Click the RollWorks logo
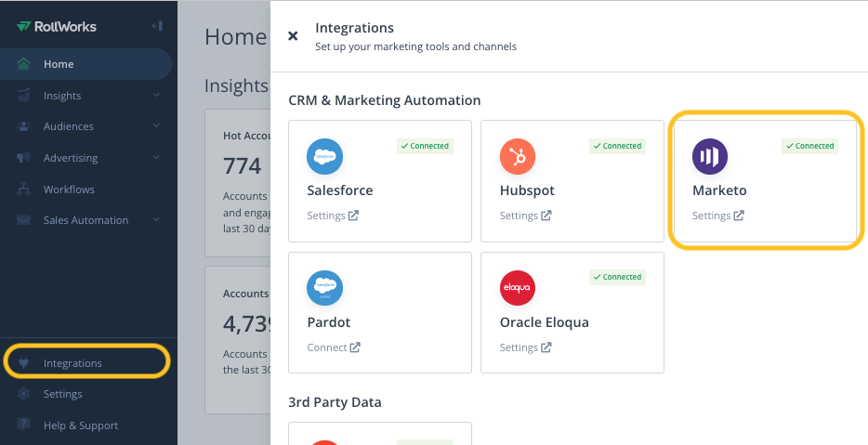Image resolution: width=868 pixels, height=445 pixels. click(x=57, y=26)
